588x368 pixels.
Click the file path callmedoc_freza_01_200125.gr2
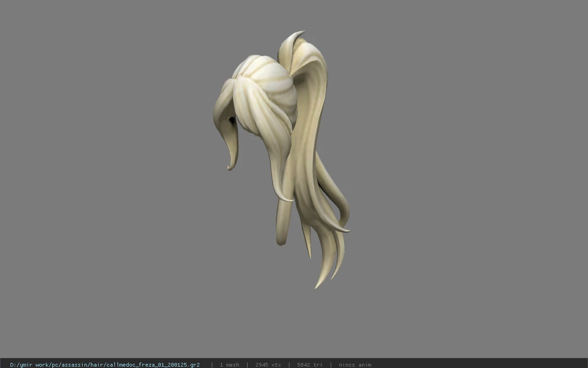click(x=105, y=365)
